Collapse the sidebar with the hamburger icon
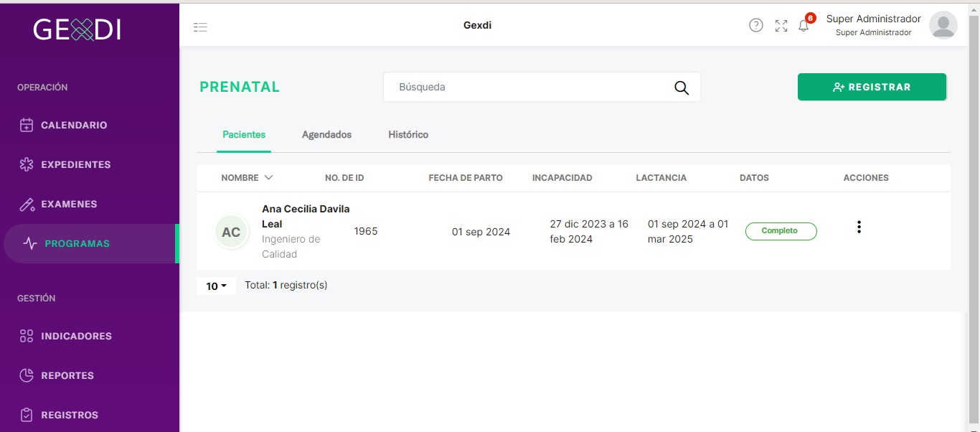 pos(200,27)
